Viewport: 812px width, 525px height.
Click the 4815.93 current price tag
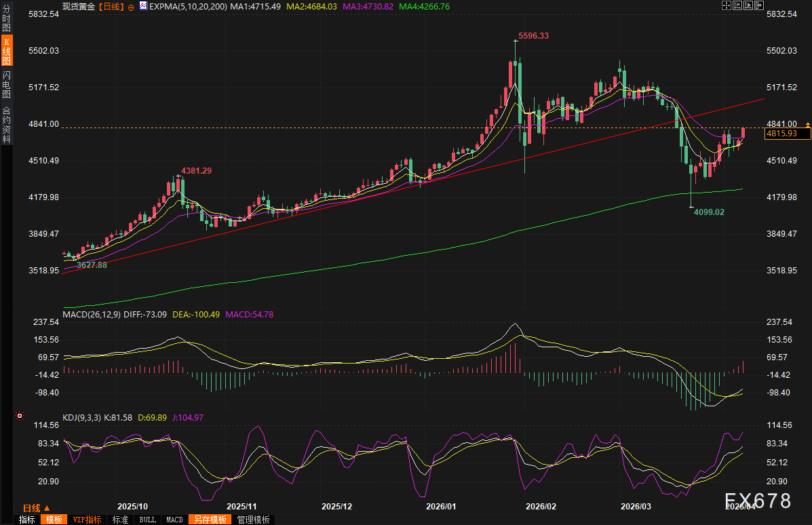point(787,134)
